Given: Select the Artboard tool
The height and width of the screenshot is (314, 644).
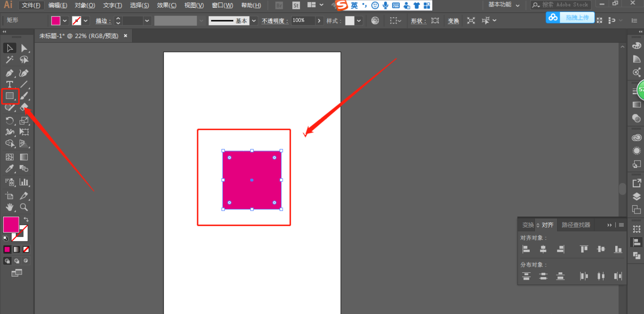Looking at the screenshot, I should 9,196.
